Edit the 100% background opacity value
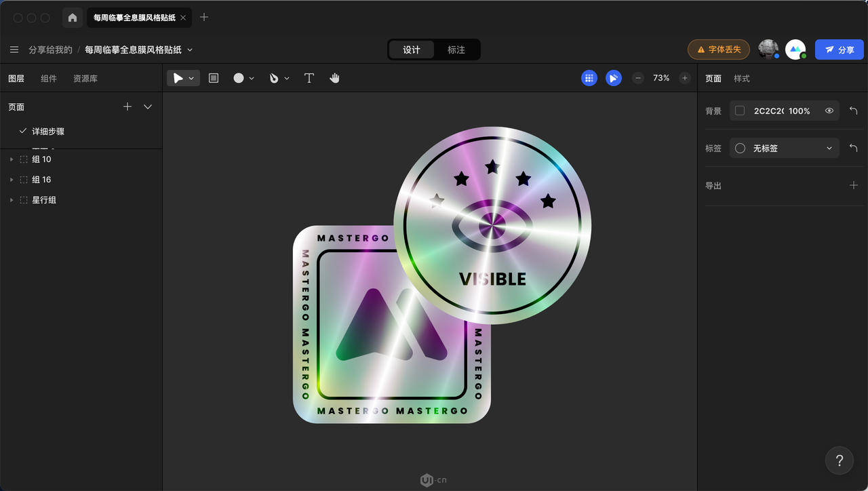The image size is (868, 491). 800,111
